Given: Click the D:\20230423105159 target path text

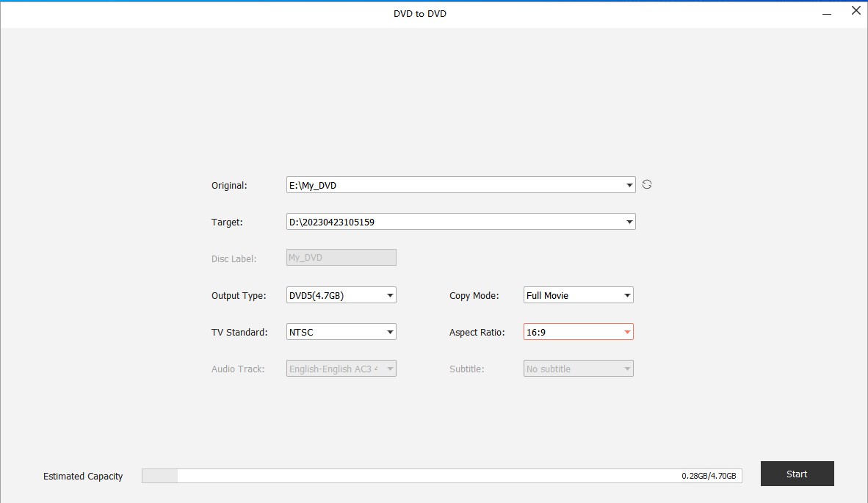Looking at the screenshot, I should (332, 222).
